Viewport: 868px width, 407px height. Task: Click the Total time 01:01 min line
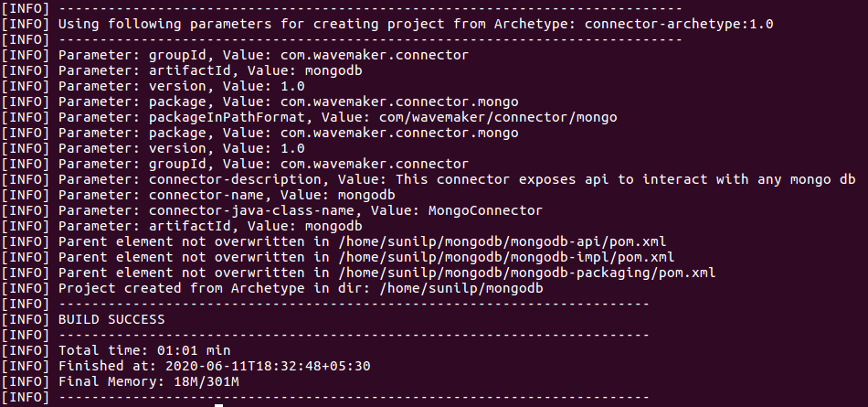pos(144,350)
